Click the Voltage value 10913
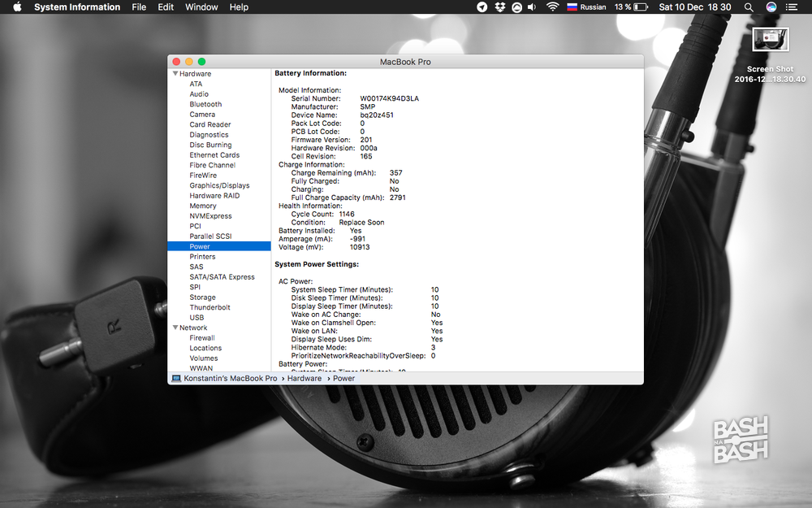The height and width of the screenshot is (508, 812). (x=360, y=247)
